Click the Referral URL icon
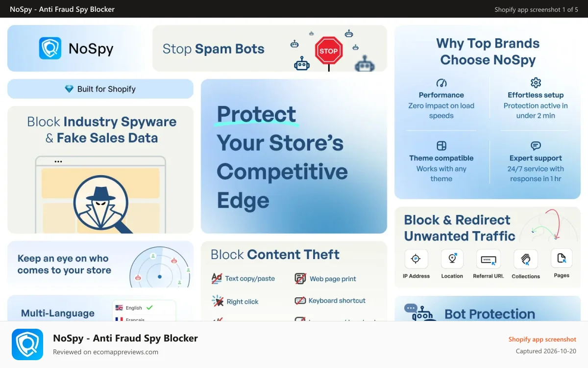588x368 pixels. coord(489,259)
